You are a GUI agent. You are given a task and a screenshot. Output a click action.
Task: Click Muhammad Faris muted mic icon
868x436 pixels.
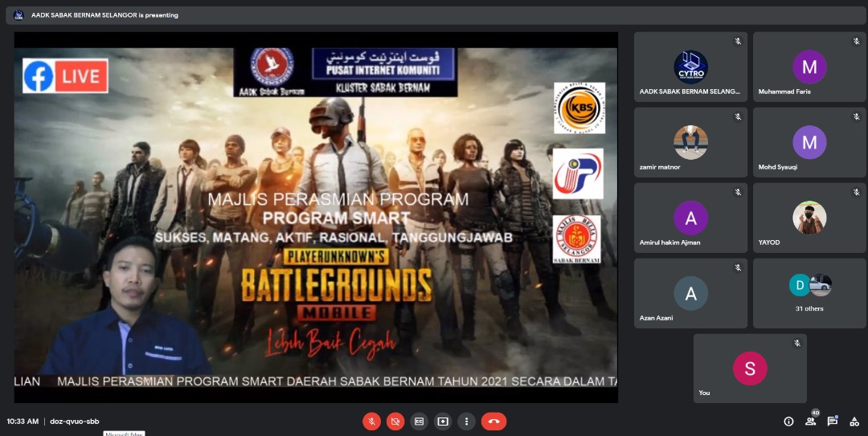click(x=857, y=42)
